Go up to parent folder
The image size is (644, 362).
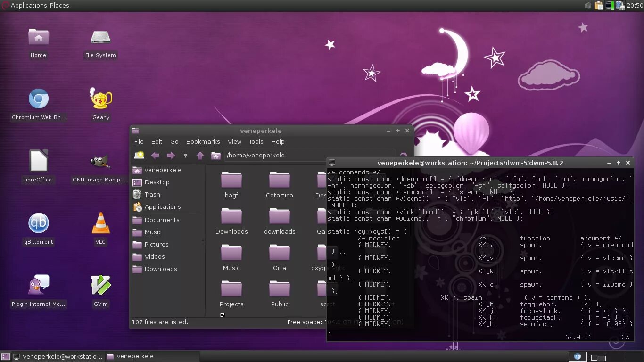point(200,155)
